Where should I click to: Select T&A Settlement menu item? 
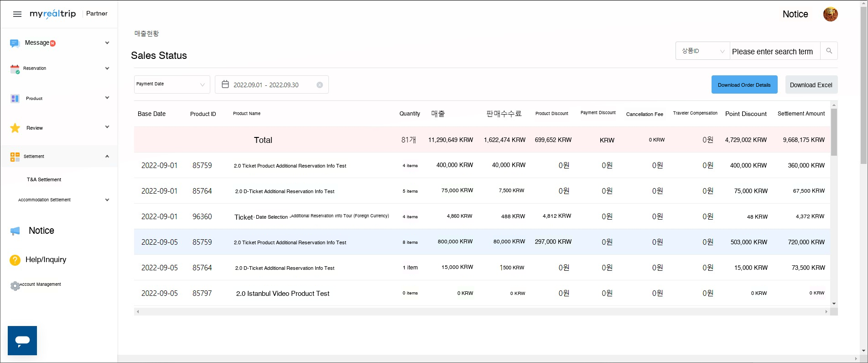(44, 179)
